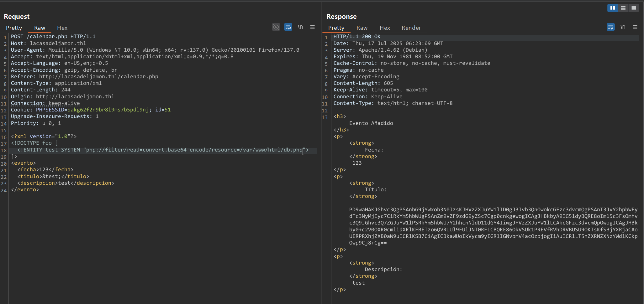Click the Descripción: label in response
Viewport: 644px width, 304px height.
point(383,269)
